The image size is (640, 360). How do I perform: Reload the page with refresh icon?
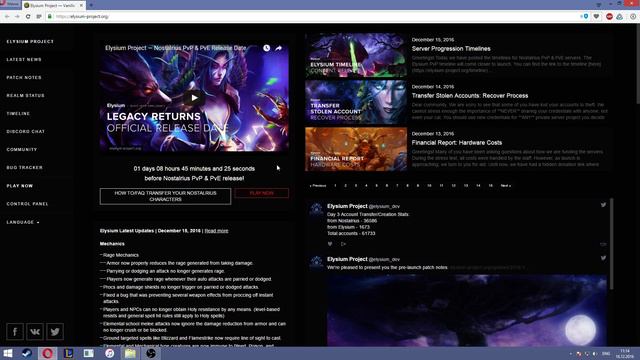point(28,17)
